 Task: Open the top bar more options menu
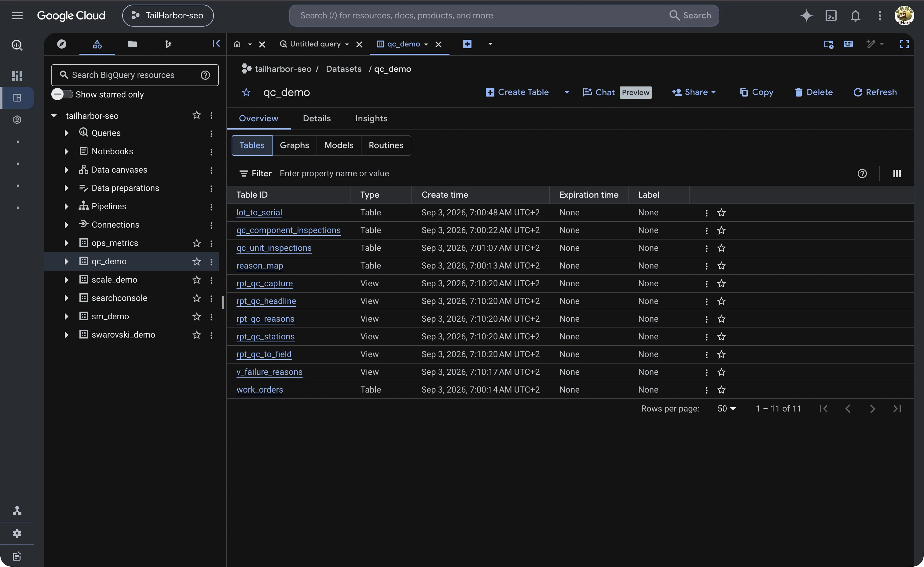pyautogui.click(x=880, y=15)
